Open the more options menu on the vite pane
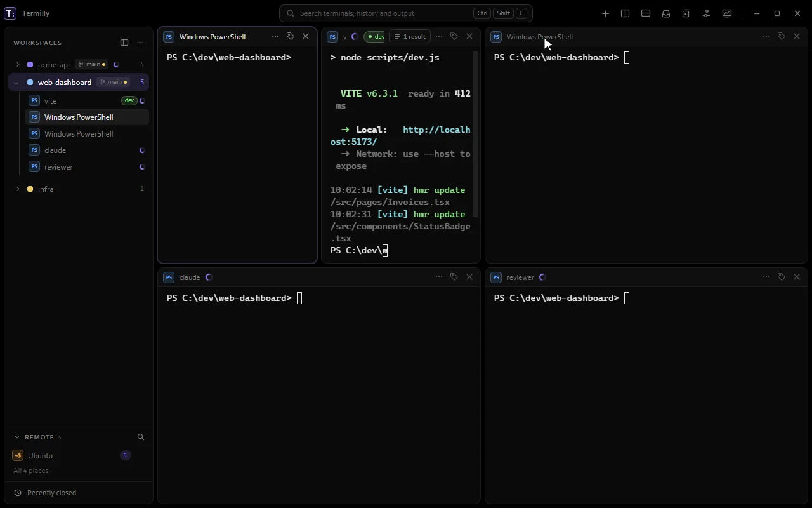The width and height of the screenshot is (812, 508). pyautogui.click(x=439, y=36)
